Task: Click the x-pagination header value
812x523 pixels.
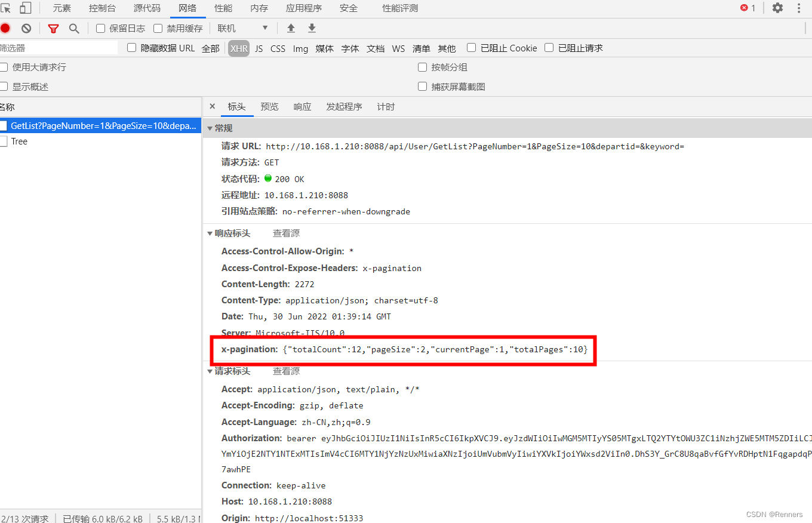Action: tap(435, 349)
